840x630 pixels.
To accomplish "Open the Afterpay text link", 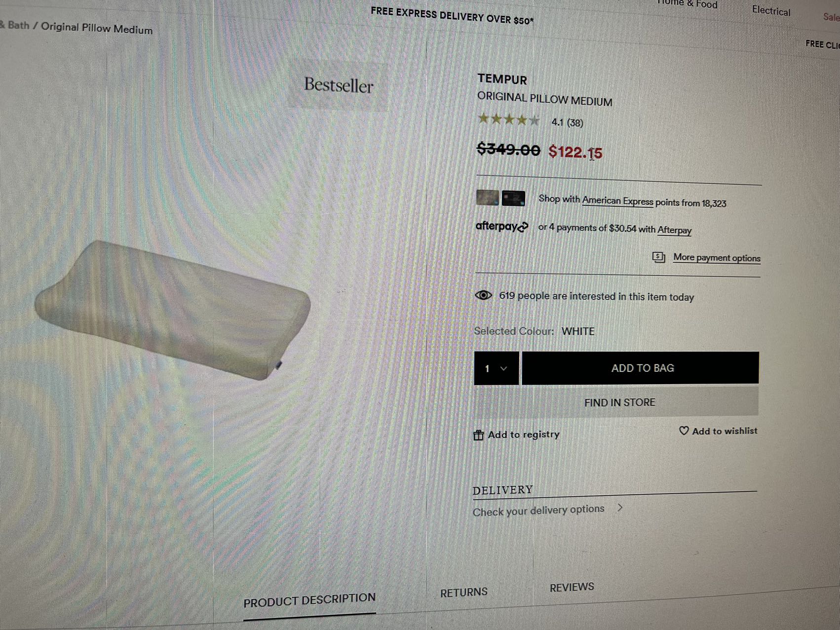I will pos(674,230).
